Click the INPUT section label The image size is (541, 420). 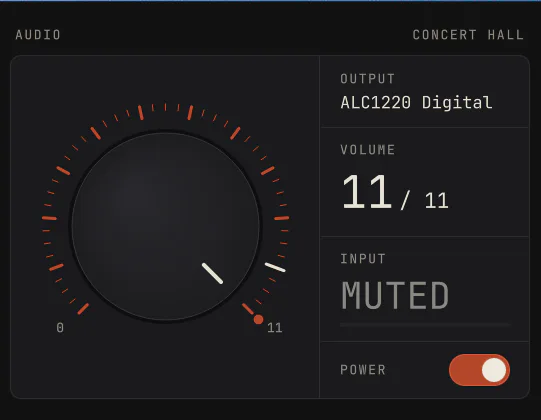point(363,258)
